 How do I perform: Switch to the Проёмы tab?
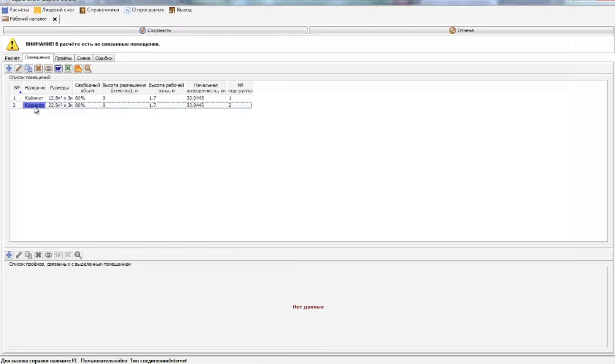(63, 58)
